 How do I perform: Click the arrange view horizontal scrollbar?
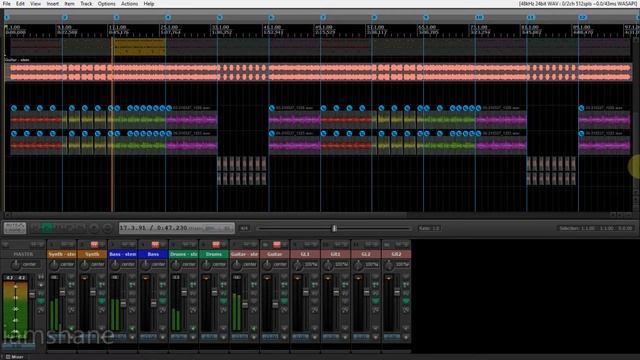pos(207,214)
